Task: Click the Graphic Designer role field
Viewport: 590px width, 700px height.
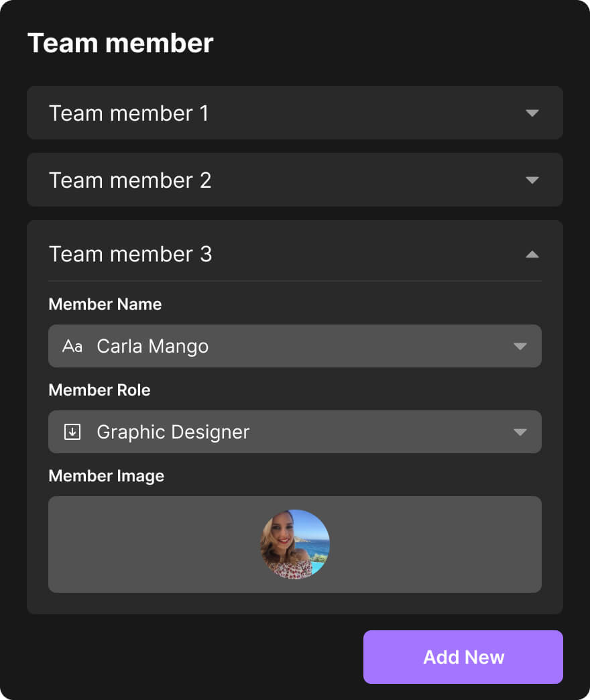Action: point(295,432)
